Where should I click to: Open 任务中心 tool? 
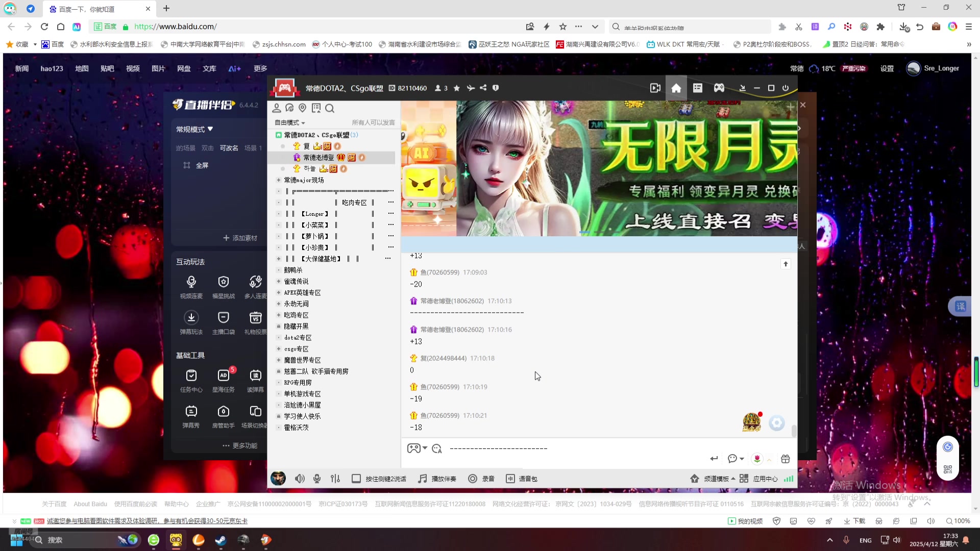pos(191,381)
